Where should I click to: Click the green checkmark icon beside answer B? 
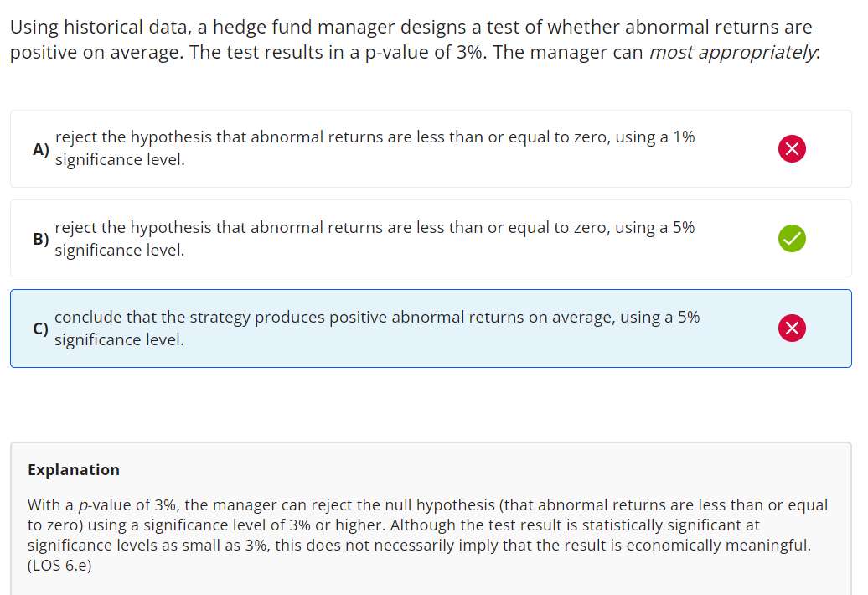point(792,239)
